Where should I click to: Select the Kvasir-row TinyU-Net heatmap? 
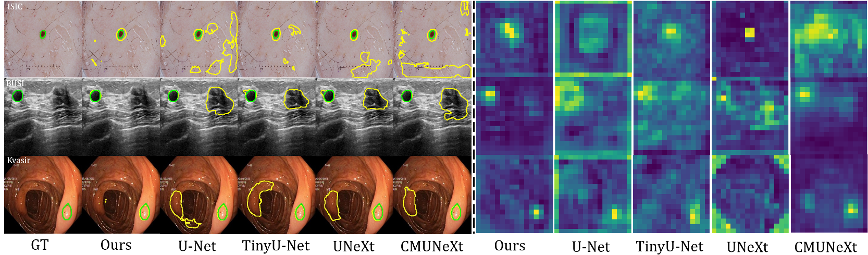[672, 194]
